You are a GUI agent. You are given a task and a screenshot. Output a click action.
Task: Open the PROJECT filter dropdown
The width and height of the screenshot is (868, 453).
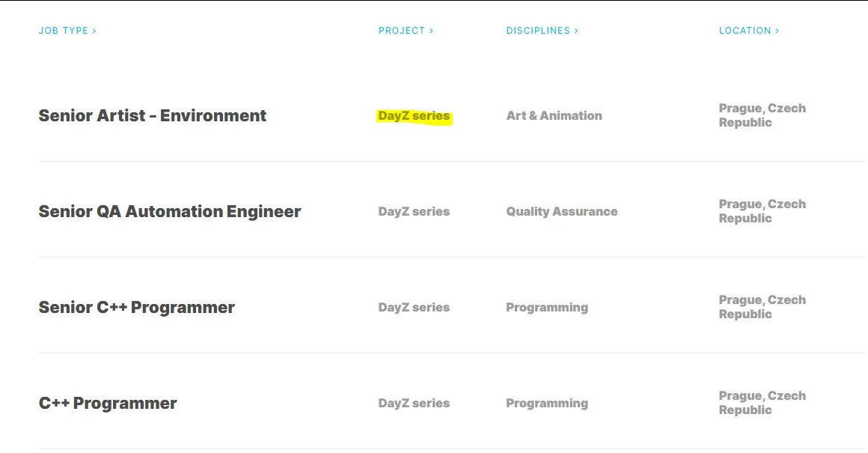406,31
